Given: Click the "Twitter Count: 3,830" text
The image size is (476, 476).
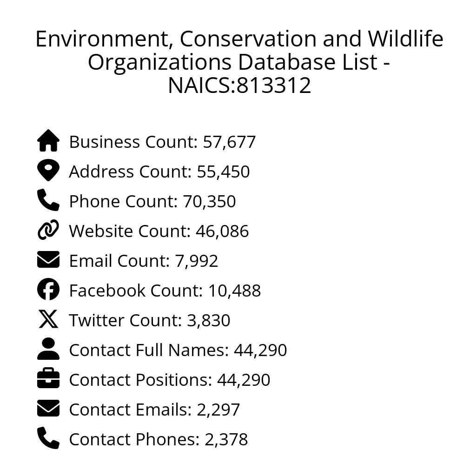Looking at the screenshot, I should pos(150,320).
